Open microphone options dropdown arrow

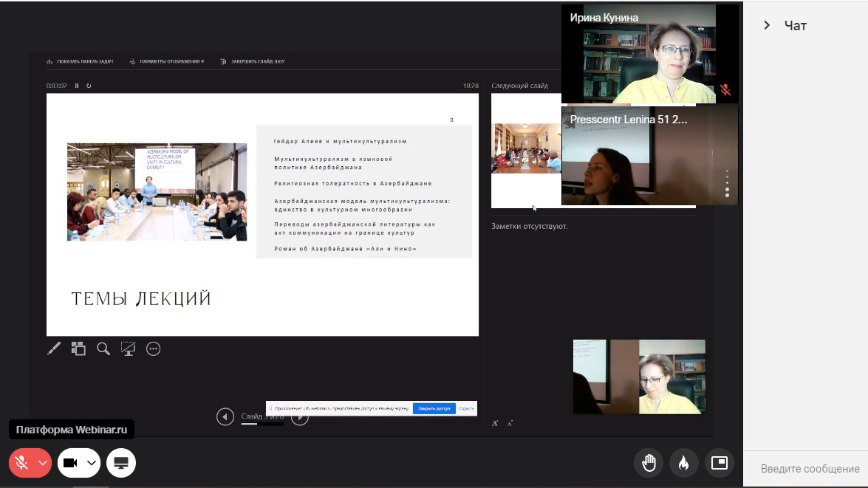click(43, 463)
